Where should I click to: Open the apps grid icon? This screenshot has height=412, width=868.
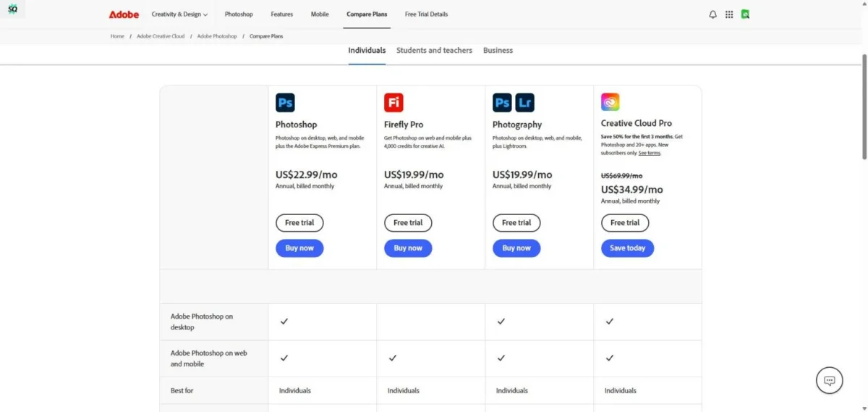point(729,14)
